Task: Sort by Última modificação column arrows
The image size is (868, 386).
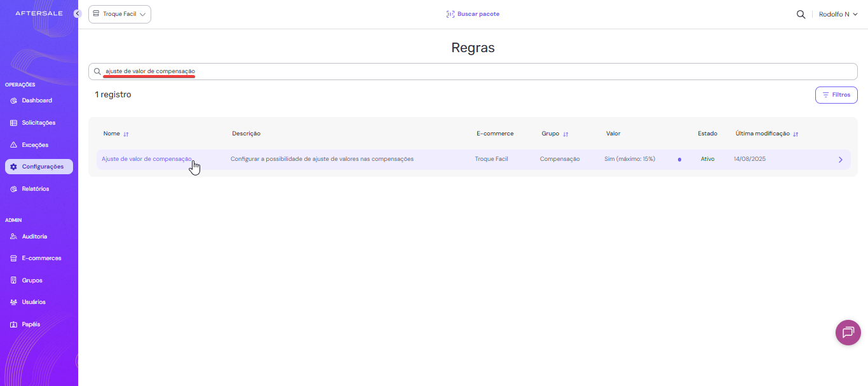Action: (x=796, y=134)
